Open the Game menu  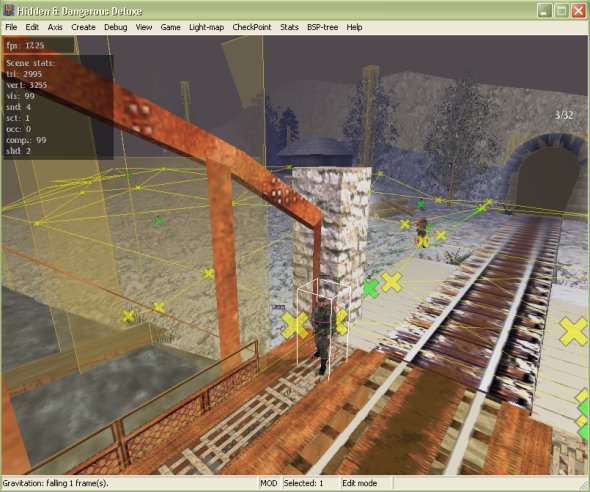coord(170,27)
